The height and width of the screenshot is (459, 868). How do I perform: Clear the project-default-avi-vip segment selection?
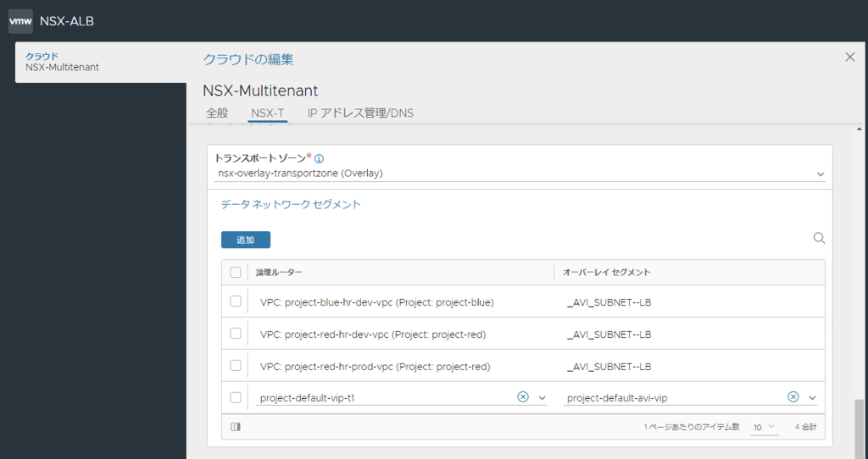coord(793,397)
